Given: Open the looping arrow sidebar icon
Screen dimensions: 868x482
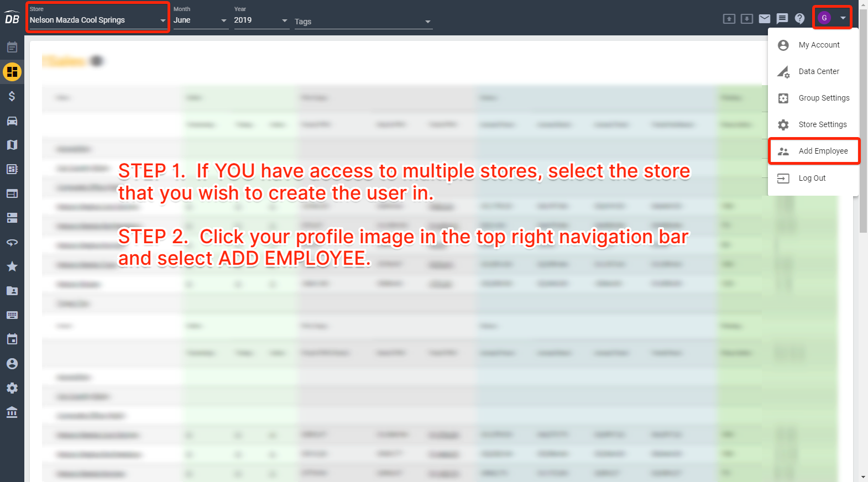Looking at the screenshot, I should (12, 242).
